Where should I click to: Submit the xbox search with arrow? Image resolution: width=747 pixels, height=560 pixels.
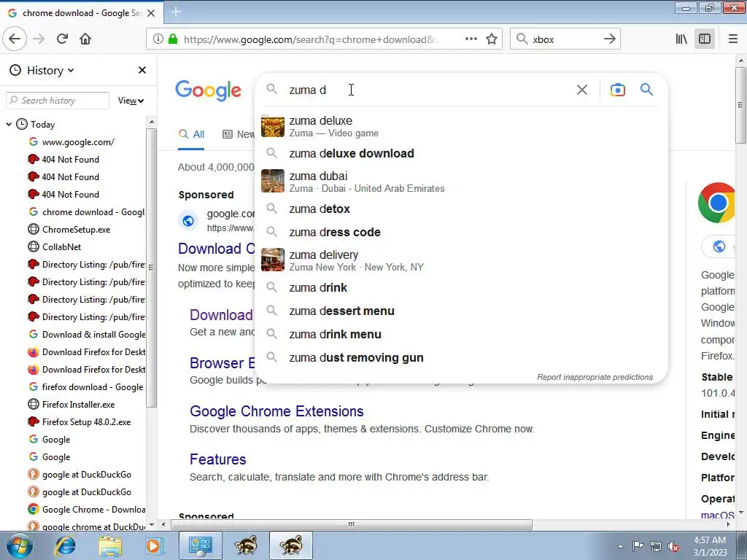pyautogui.click(x=609, y=39)
